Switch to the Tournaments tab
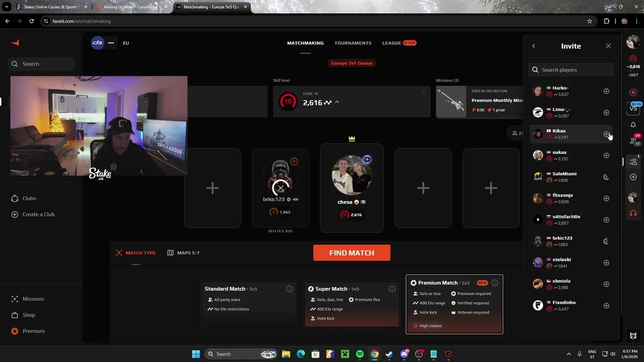This screenshot has height=362, width=644. coord(353,43)
